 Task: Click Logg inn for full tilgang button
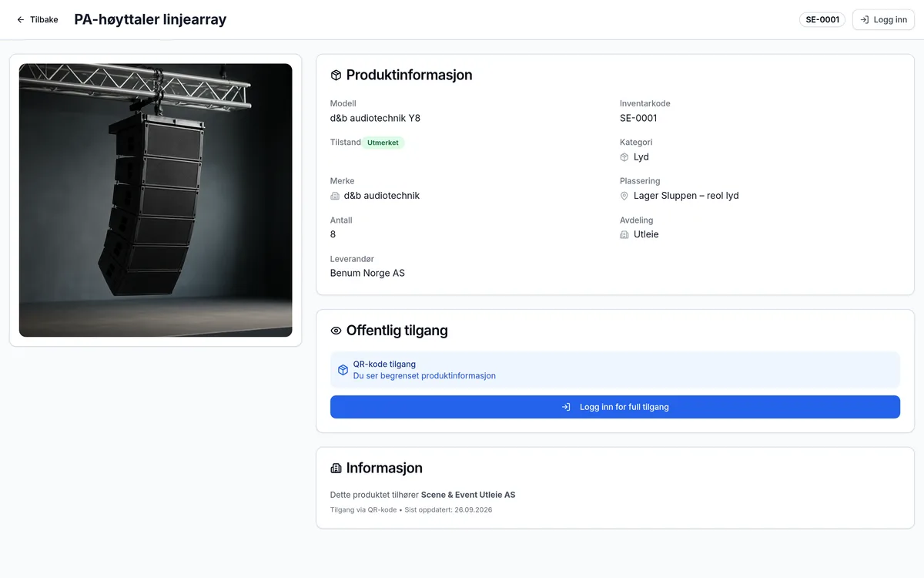[x=615, y=407]
